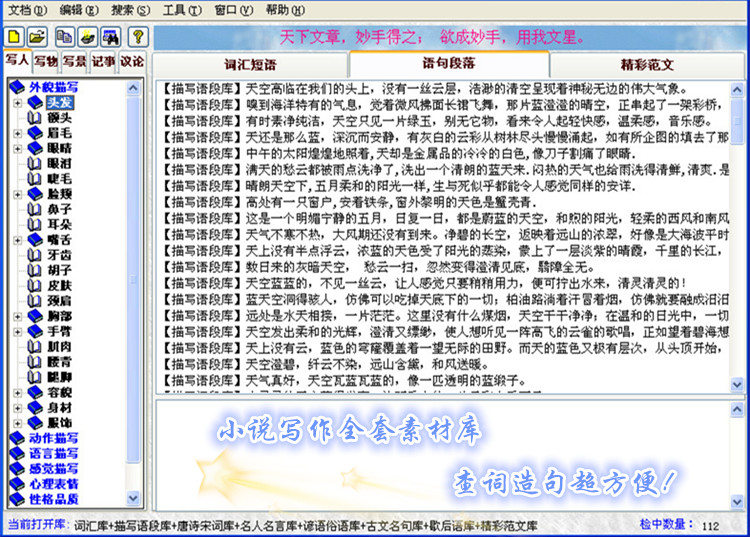
Task: Select the 写景 category tab
Action: (x=74, y=61)
